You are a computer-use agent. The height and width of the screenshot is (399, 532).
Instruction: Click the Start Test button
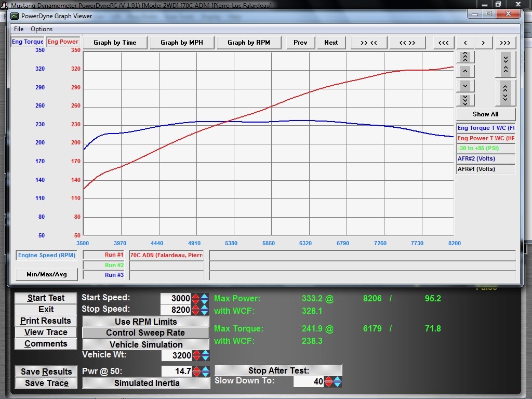point(46,298)
